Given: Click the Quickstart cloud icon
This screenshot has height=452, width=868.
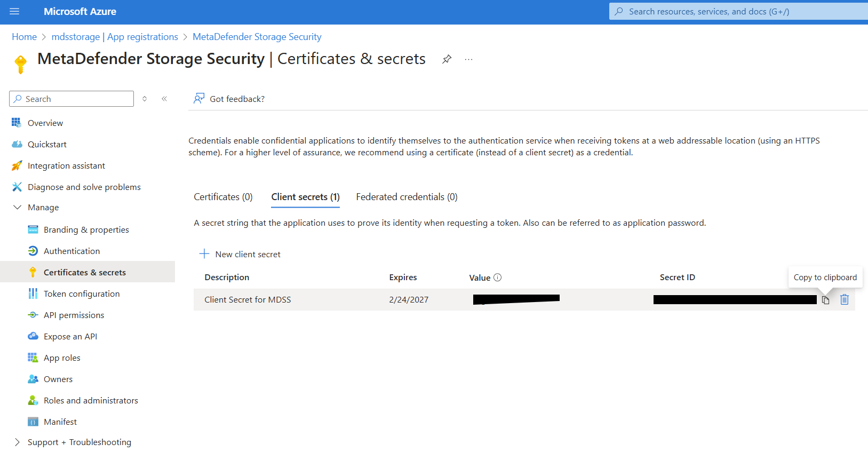Looking at the screenshot, I should [x=17, y=144].
